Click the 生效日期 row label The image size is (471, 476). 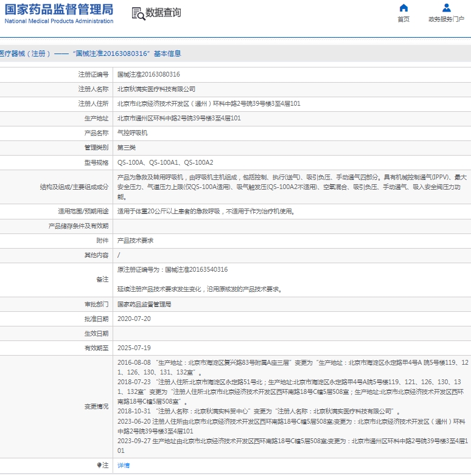(x=96, y=333)
